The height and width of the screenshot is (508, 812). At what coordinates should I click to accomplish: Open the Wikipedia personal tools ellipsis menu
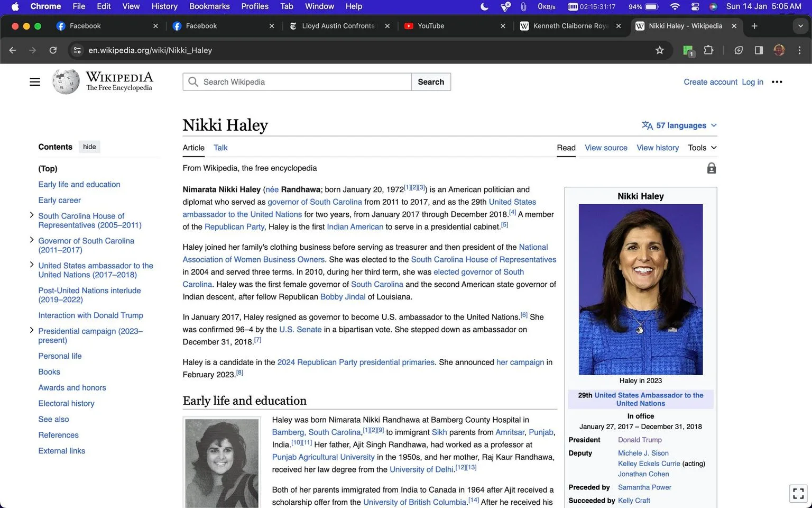click(777, 82)
